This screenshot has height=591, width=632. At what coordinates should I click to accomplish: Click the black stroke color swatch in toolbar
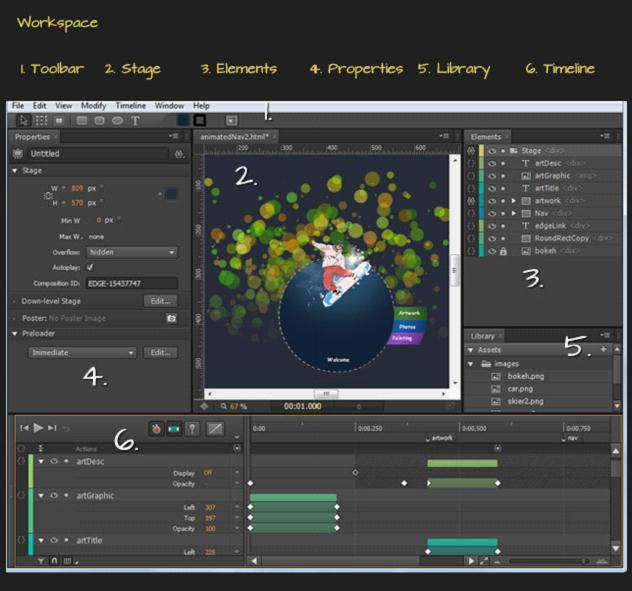200,120
